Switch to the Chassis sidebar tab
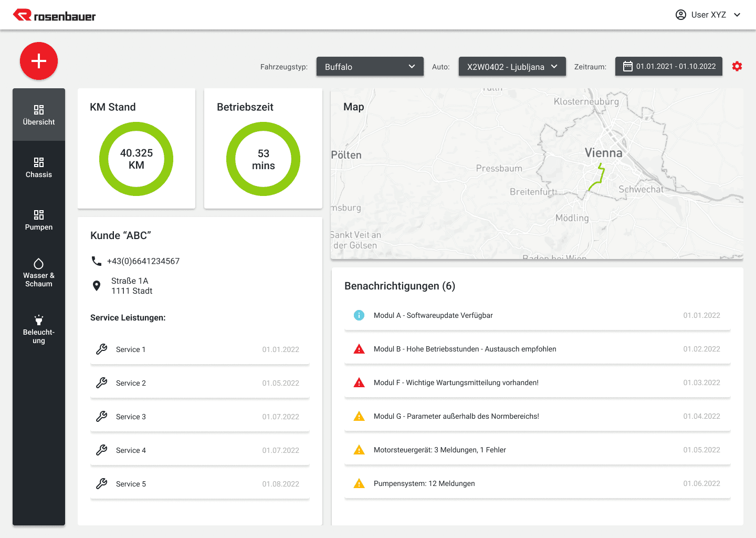 39,167
